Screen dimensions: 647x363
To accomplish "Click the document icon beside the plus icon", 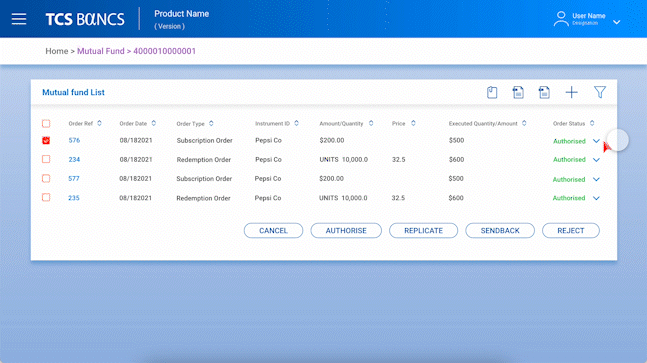I will pos(544,92).
